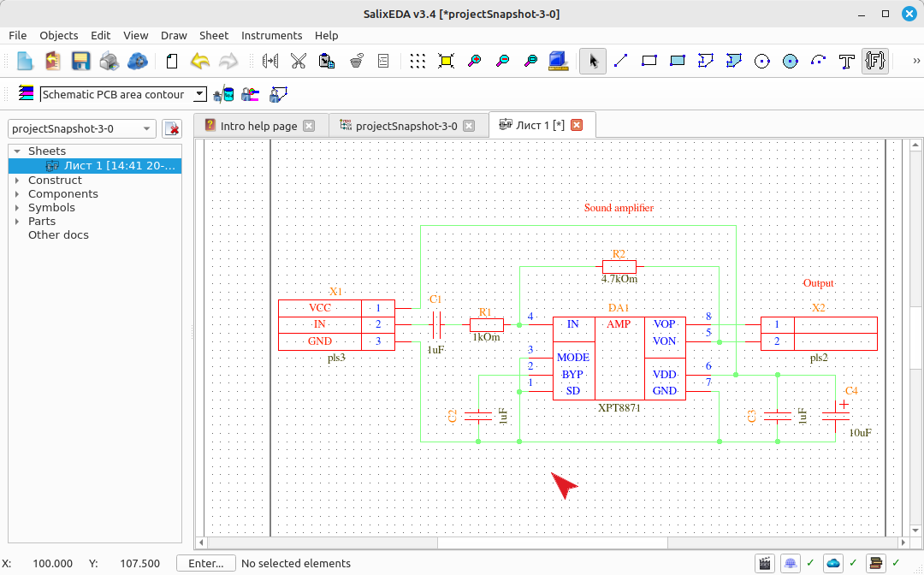924x575 pixels.
Task: Select Other docs in project tree
Action: click(58, 235)
